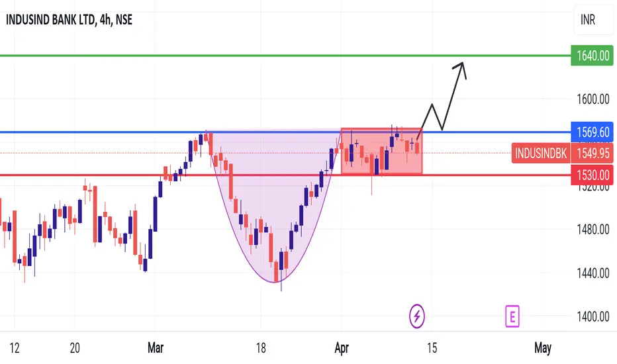
Task: Click the black projection arrow head
Action: 461,68
